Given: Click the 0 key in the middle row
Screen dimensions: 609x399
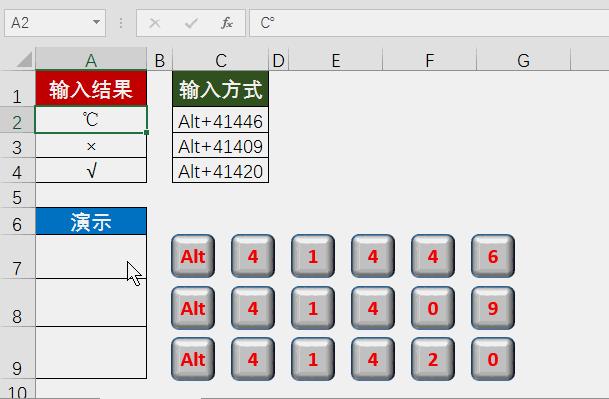Looking at the screenshot, I should tap(433, 308).
